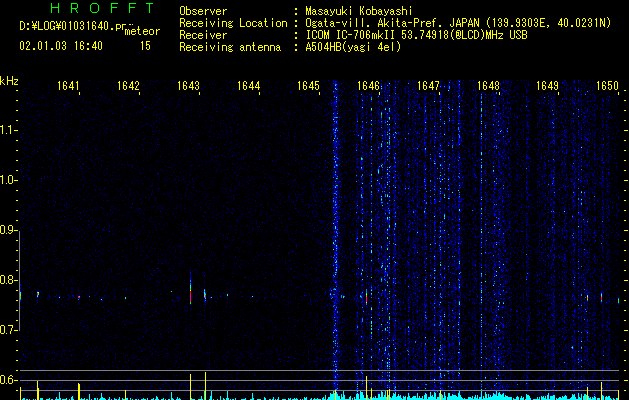Viewport: 629px width, 400px height.
Task: Click the Receiving antenna label
Action: coord(230,47)
